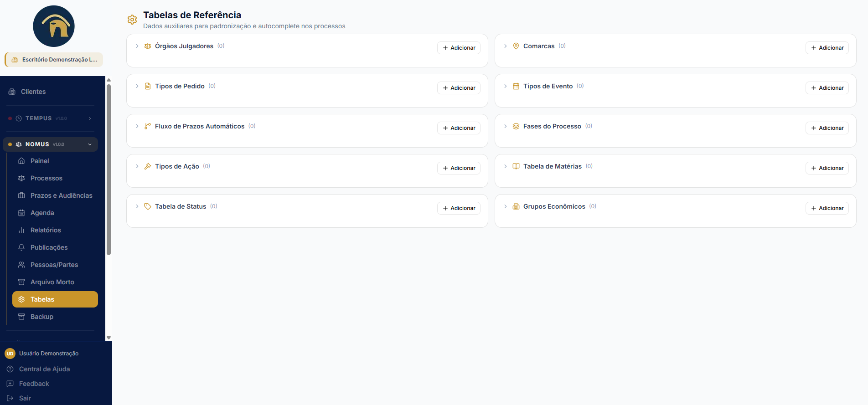Add a new Grupos Econômicos entry
Screen dimensions: 868x405
click(827, 208)
